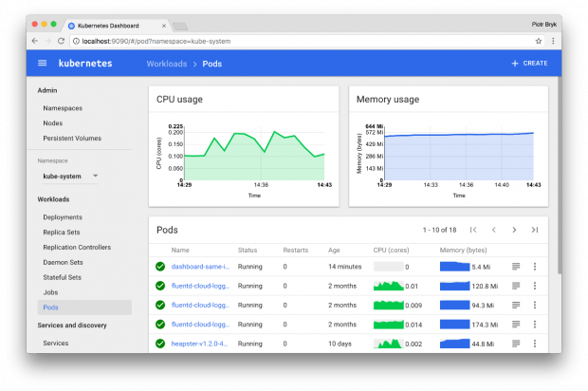
Task: View logs for 120.8 Mi fluentd pod
Action: [516, 286]
